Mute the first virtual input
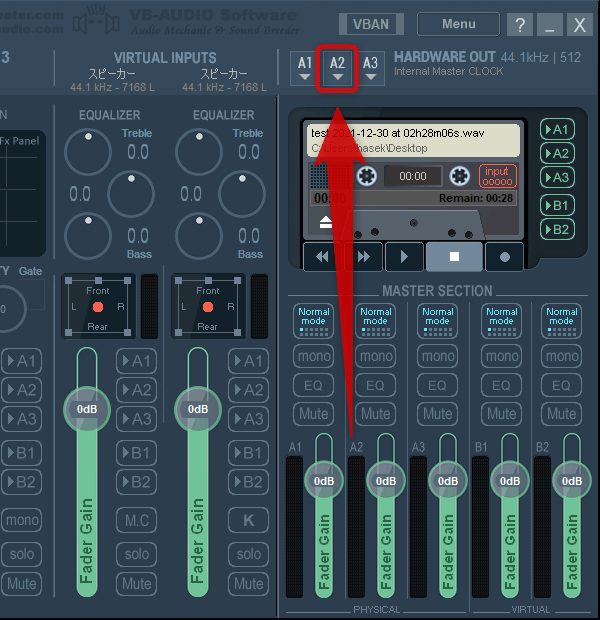Screen dimensions: 600x620 (x=136, y=584)
